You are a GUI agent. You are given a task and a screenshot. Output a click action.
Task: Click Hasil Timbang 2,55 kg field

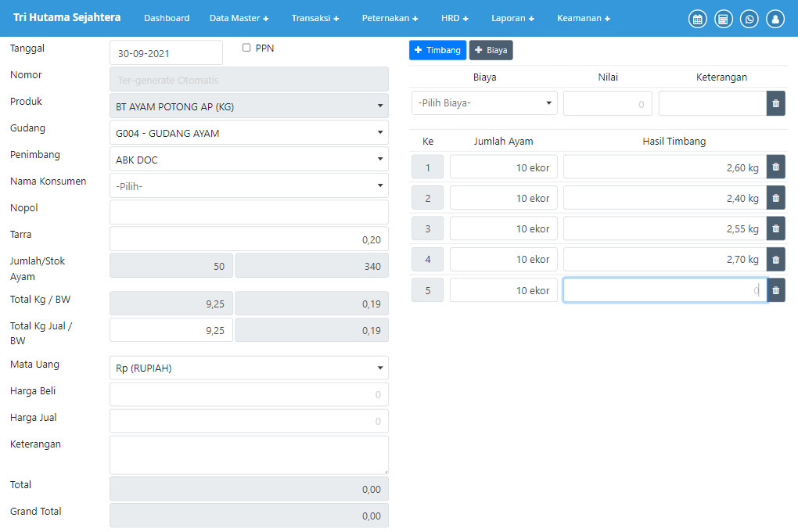pos(665,228)
